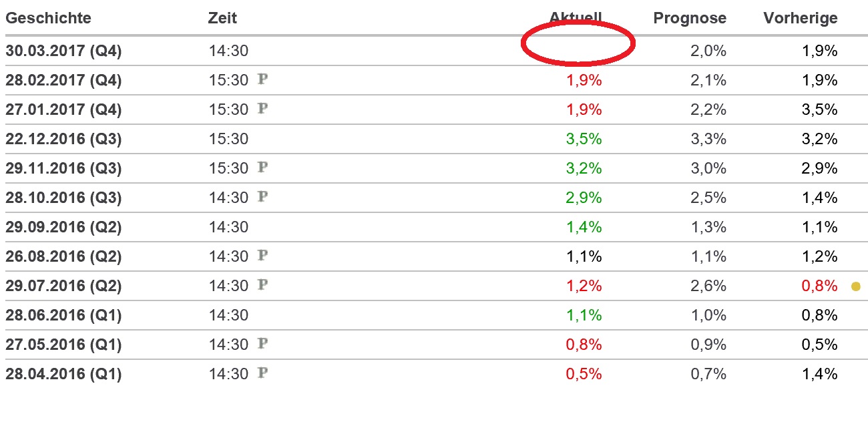The width and height of the screenshot is (868, 432).
Task: Select the 29.09.2016 (Q2) release row
Action: coord(63,227)
